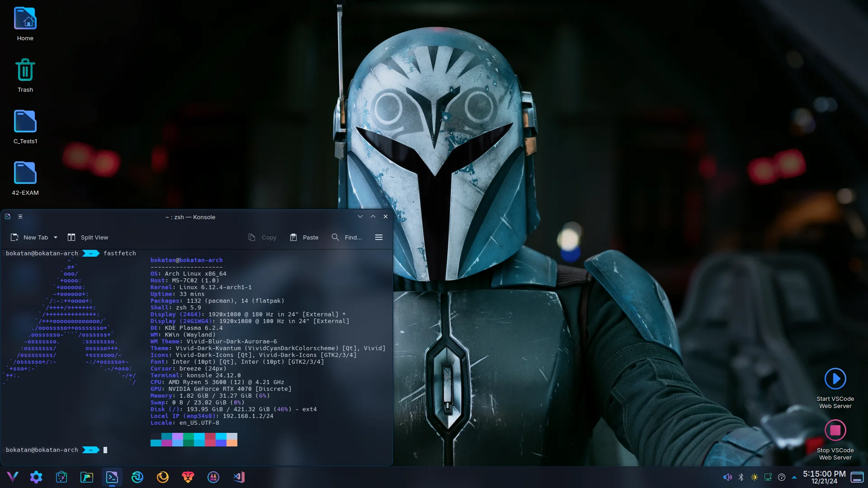Click the terminal prompt cursor at the bottom
Viewport: 868px width, 488px height.
click(105, 450)
